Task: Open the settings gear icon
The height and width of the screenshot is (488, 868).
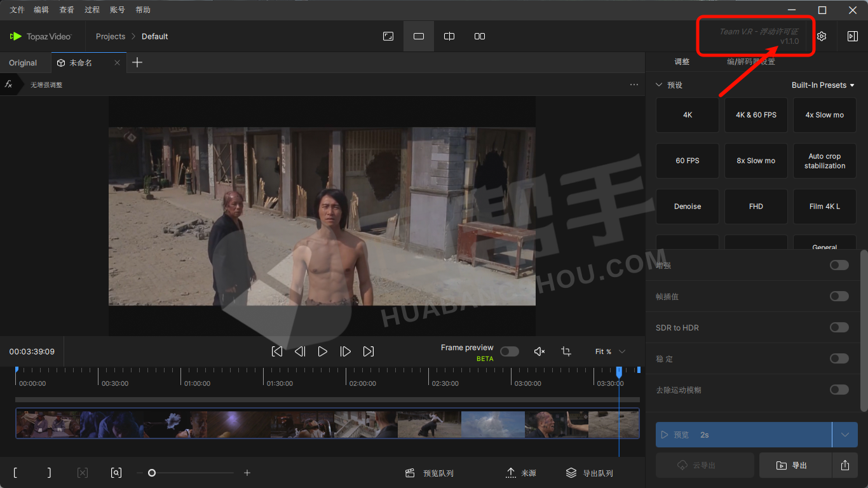Action: pos(822,36)
